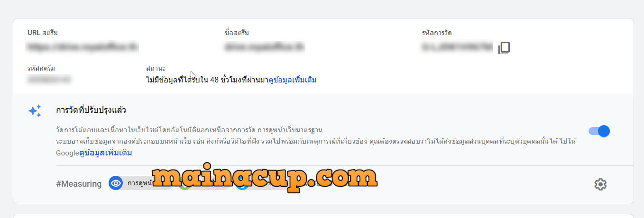Select the การดูหน้าเว็บ page views chip
Screen dimensions: 644x218
pyautogui.click(x=140, y=183)
